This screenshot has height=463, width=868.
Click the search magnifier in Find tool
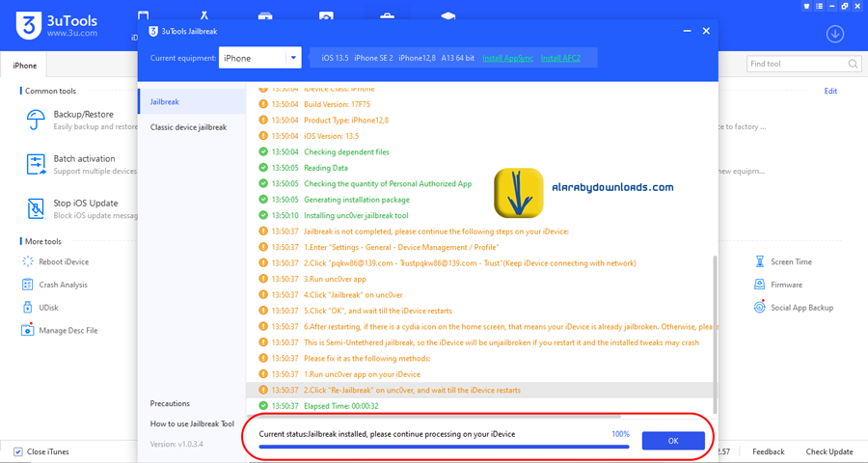point(853,64)
